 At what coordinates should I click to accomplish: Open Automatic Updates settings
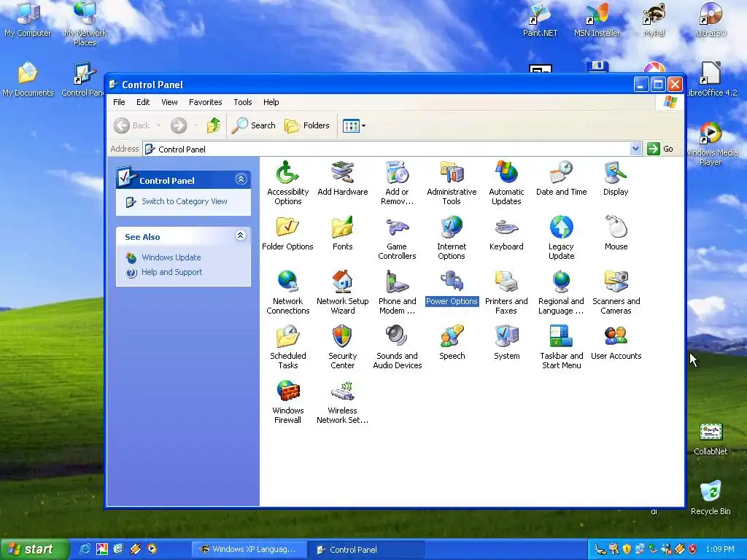coord(506,183)
